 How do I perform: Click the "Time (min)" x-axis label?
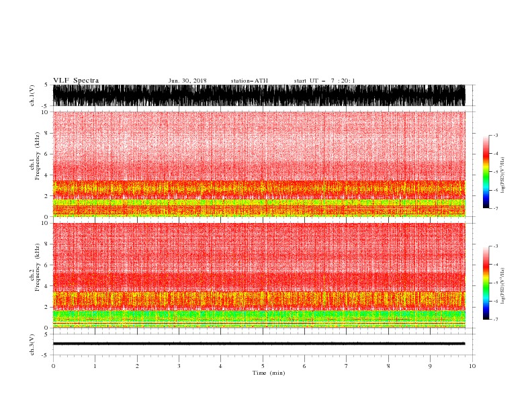pos(269,373)
